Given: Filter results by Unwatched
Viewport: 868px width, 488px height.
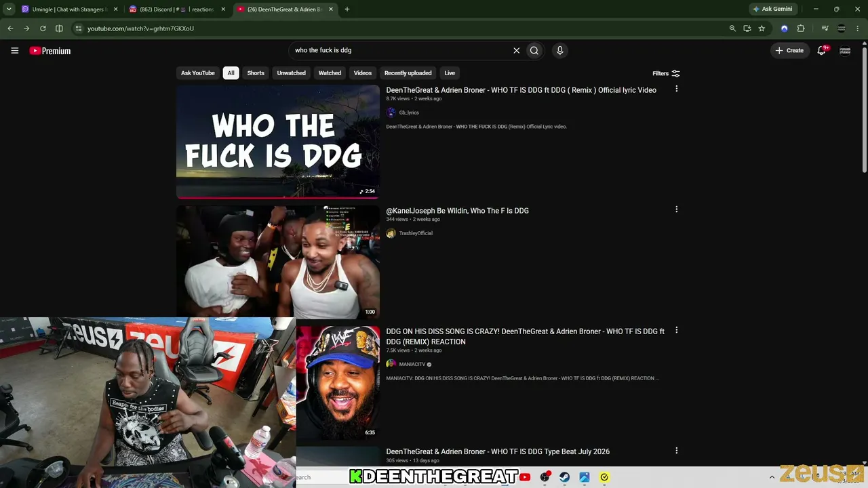Looking at the screenshot, I should tap(292, 73).
